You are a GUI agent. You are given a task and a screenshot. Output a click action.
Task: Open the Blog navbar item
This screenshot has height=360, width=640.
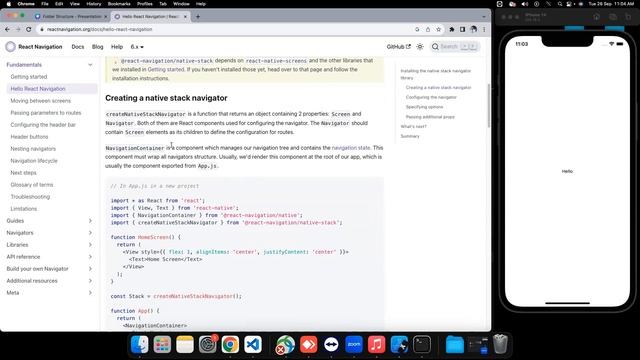pos(98,47)
